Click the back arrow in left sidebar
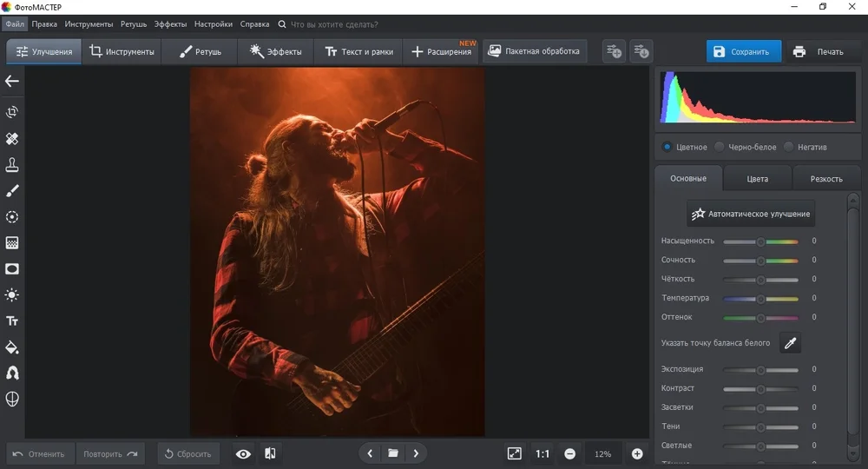This screenshot has width=868, height=469. click(12, 82)
